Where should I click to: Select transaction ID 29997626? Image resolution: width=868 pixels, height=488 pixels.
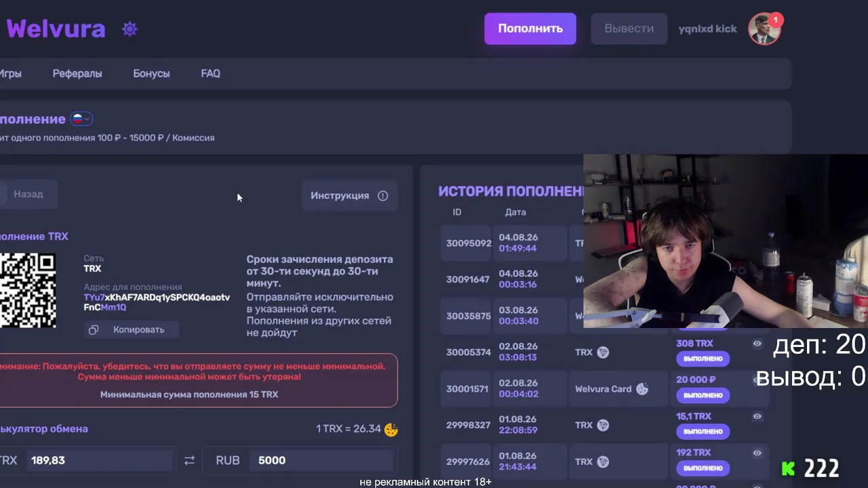pyautogui.click(x=468, y=462)
